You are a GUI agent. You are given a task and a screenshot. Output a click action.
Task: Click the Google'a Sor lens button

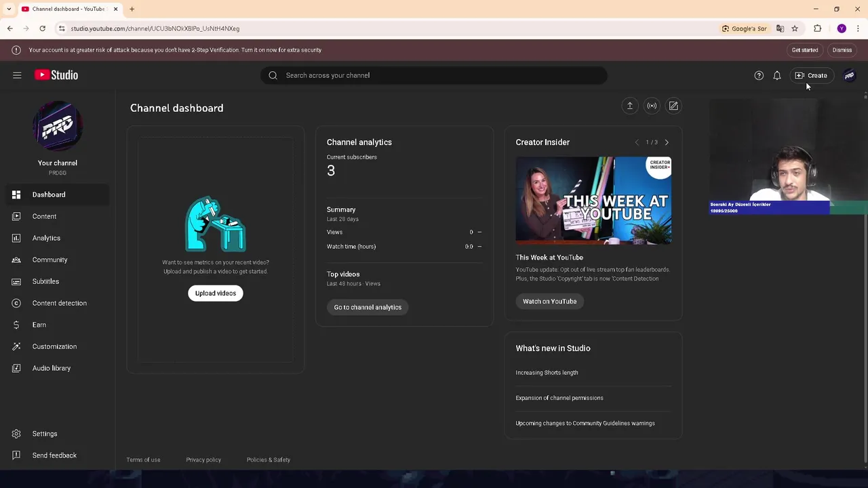745,28
